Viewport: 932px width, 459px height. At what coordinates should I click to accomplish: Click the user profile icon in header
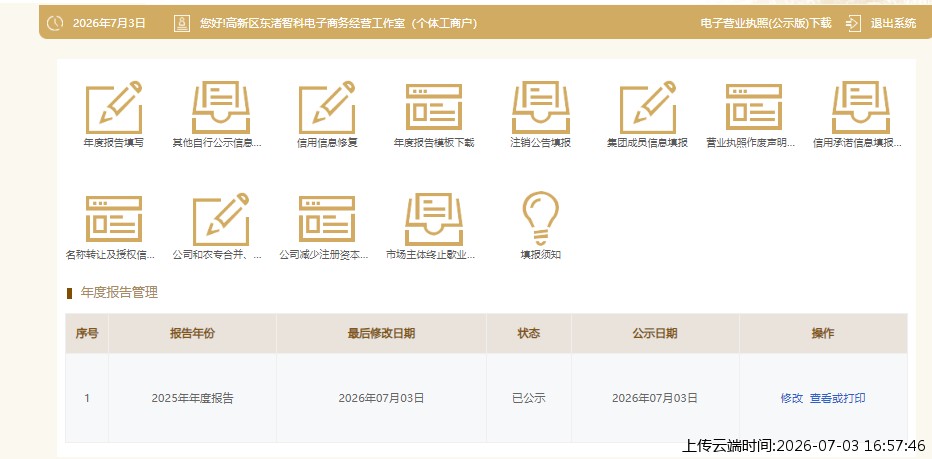coord(182,23)
